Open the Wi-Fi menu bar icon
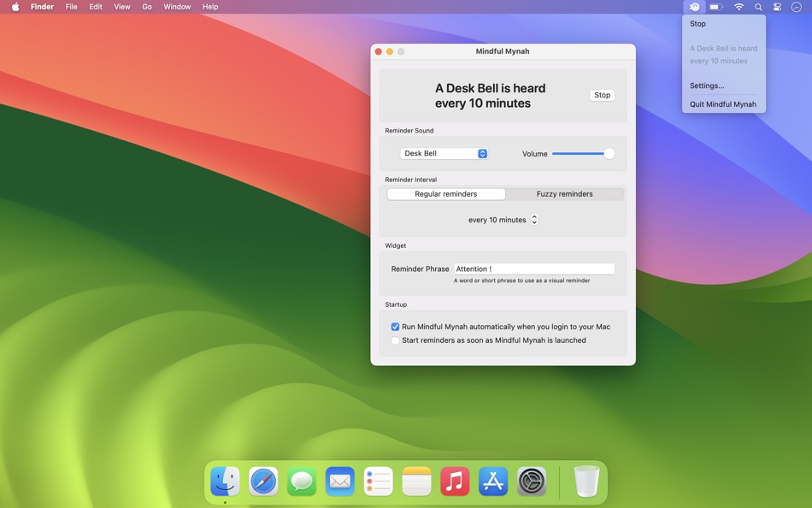Image resolution: width=812 pixels, height=508 pixels. point(739,7)
